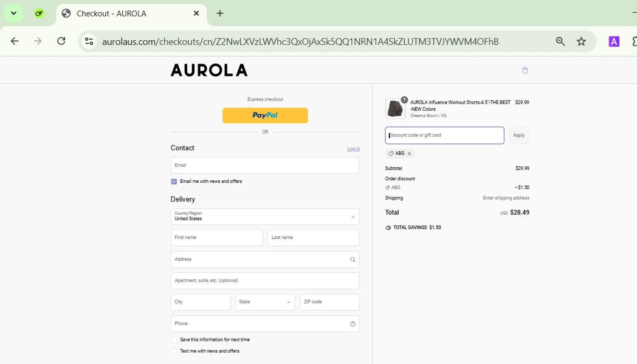Click the Apply discount button

(519, 135)
